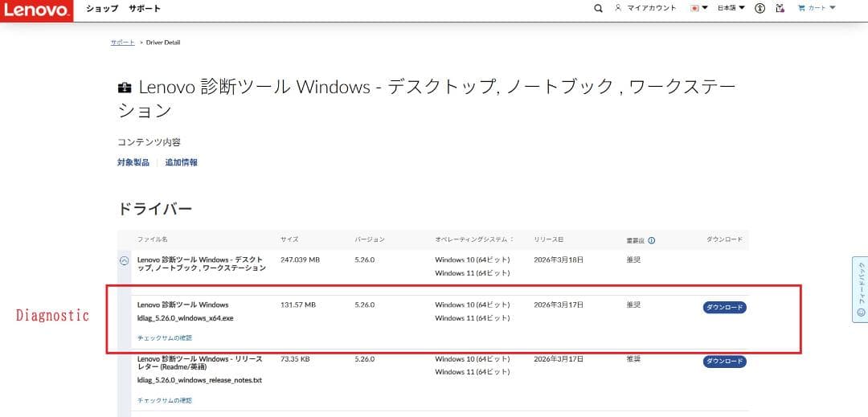Jump to 追加情報 section link

point(181,162)
